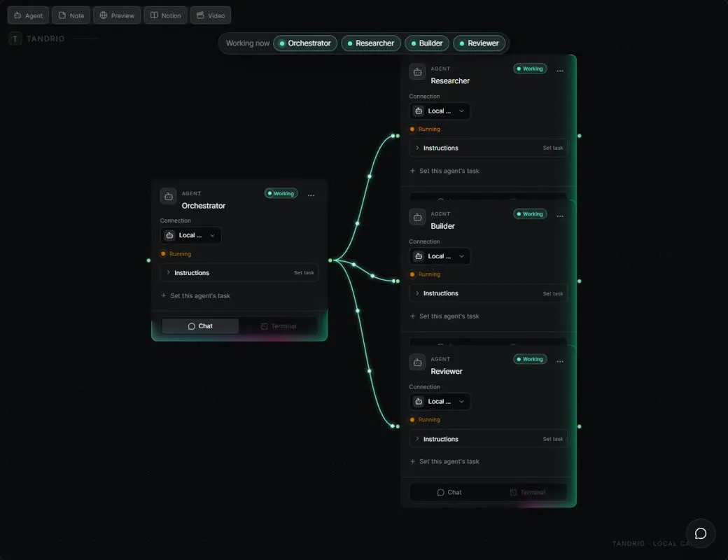Switch to Reviewer's Terminal tab
The image size is (728, 560).
pyautogui.click(x=527, y=492)
